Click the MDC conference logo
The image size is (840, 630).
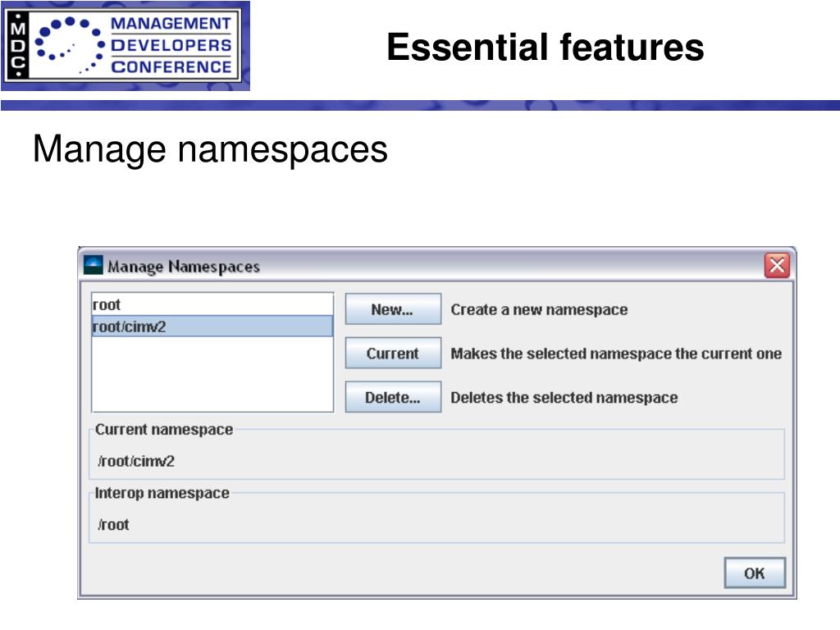(x=126, y=46)
